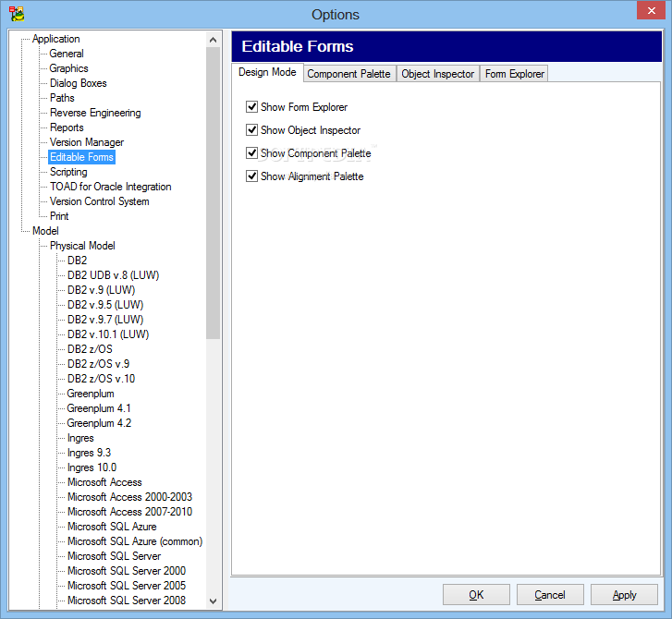Select the Model tree node

click(x=45, y=231)
